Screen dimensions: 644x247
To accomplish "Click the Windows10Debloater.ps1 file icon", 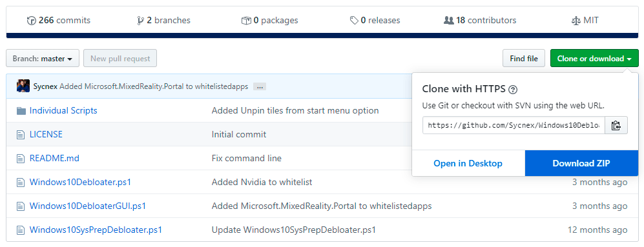I will point(21,182).
